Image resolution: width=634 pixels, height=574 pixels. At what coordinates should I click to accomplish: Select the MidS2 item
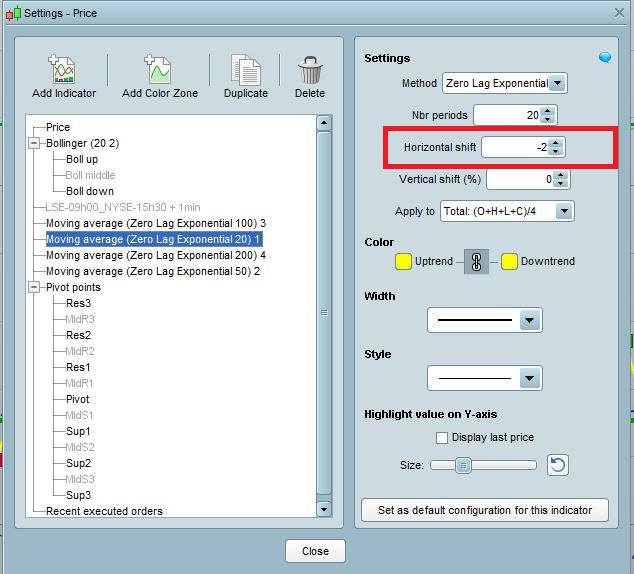click(80, 447)
